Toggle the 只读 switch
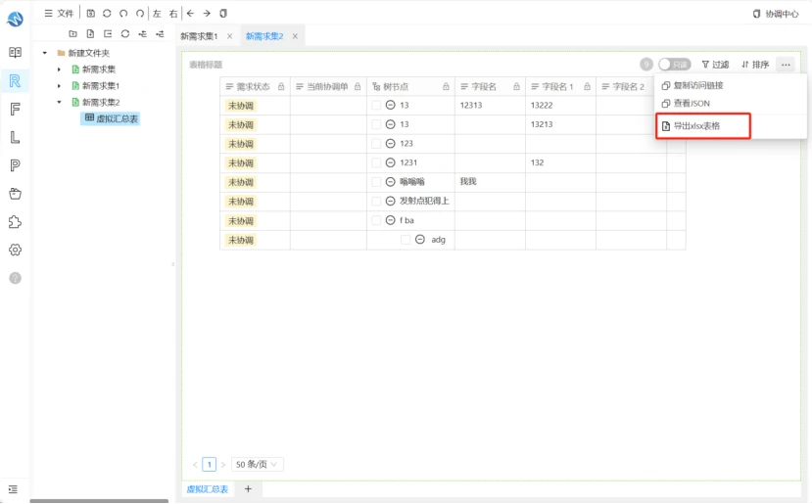This screenshot has height=504, width=812. coord(674,65)
